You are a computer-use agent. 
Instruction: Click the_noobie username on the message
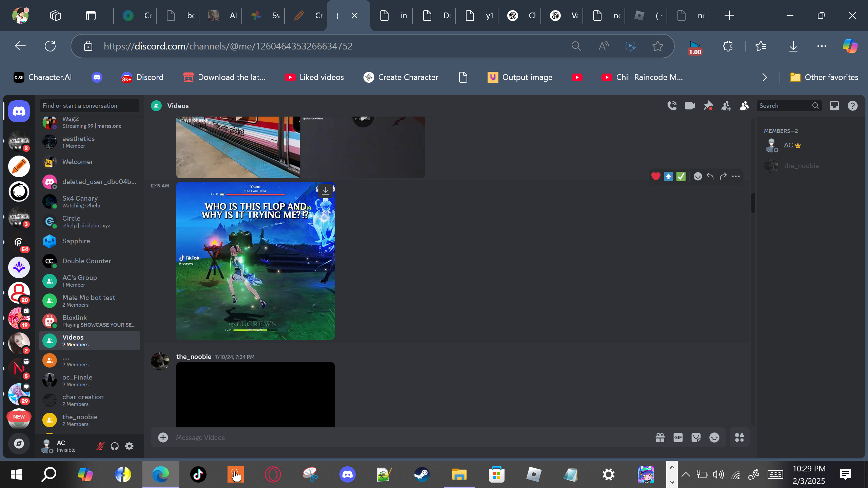click(194, 357)
